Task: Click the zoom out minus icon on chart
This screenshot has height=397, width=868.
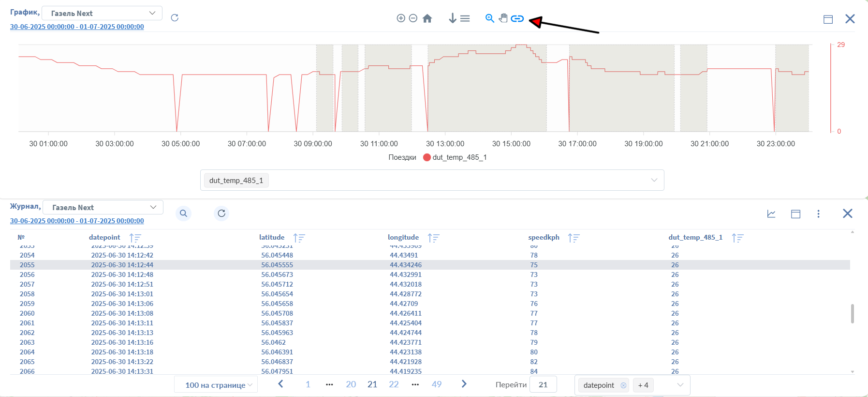Action: (x=413, y=18)
